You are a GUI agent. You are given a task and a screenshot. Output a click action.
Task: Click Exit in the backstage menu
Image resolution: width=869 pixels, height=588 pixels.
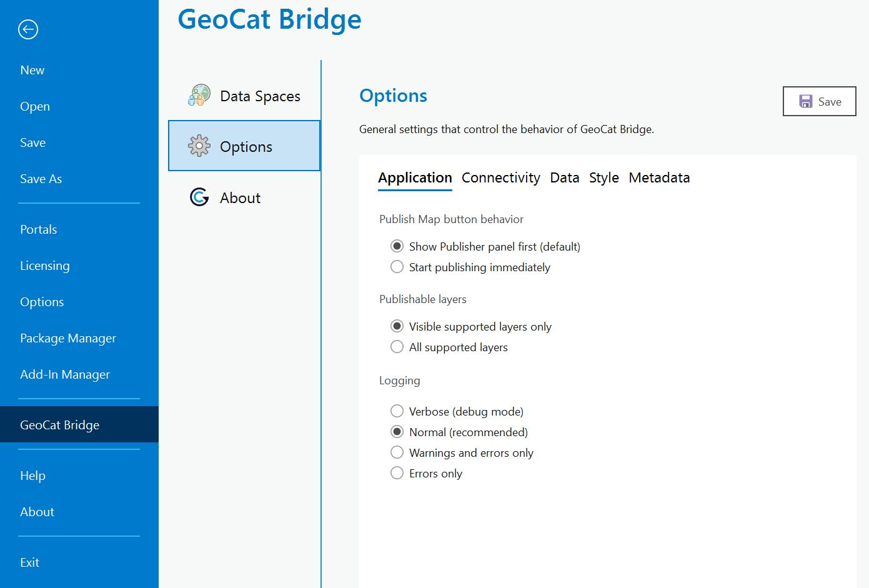(x=29, y=562)
